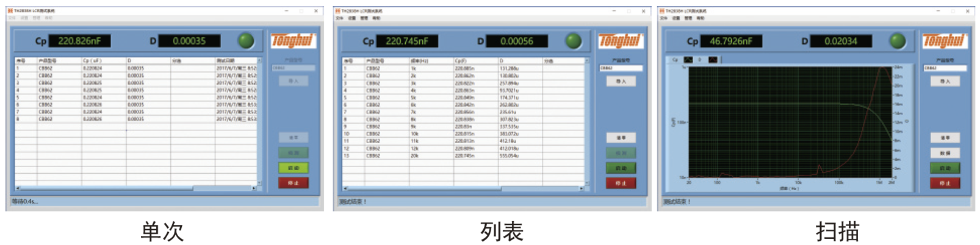
Task: Click the green status LED in the 扫描 window
Action: (897, 41)
